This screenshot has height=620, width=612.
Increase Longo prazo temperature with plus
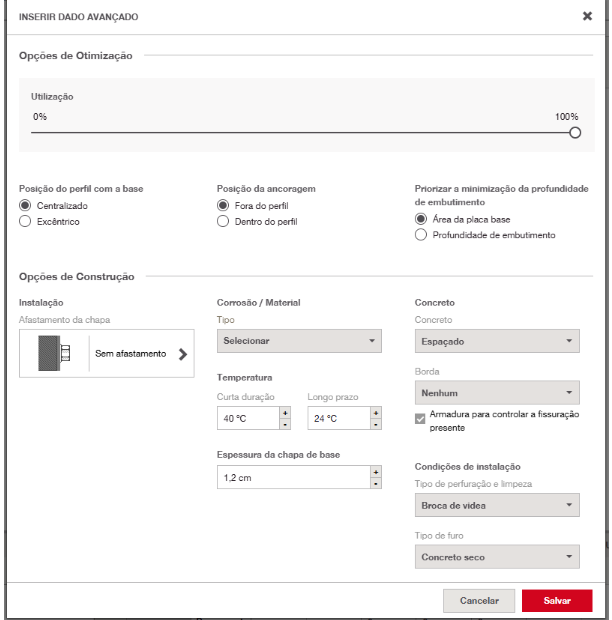click(x=376, y=413)
